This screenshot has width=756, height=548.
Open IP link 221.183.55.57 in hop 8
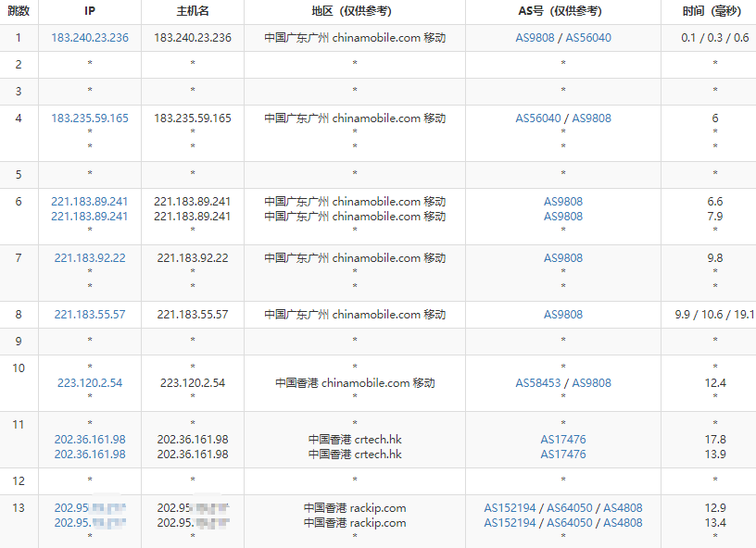90,314
